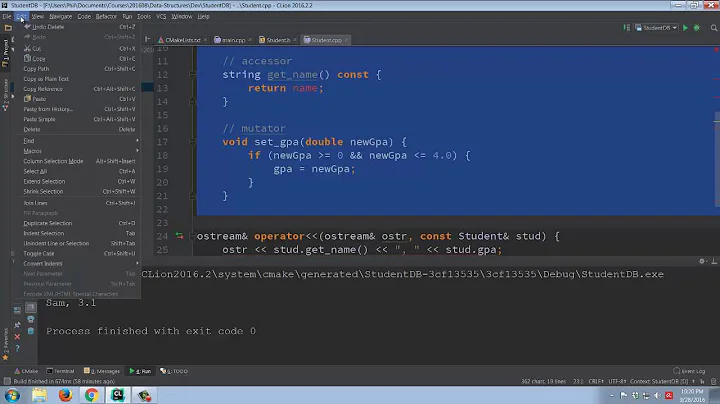Close the main.cpp editor tab
Image resolution: width=720 pixels, height=404 pixels.
coord(250,40)
